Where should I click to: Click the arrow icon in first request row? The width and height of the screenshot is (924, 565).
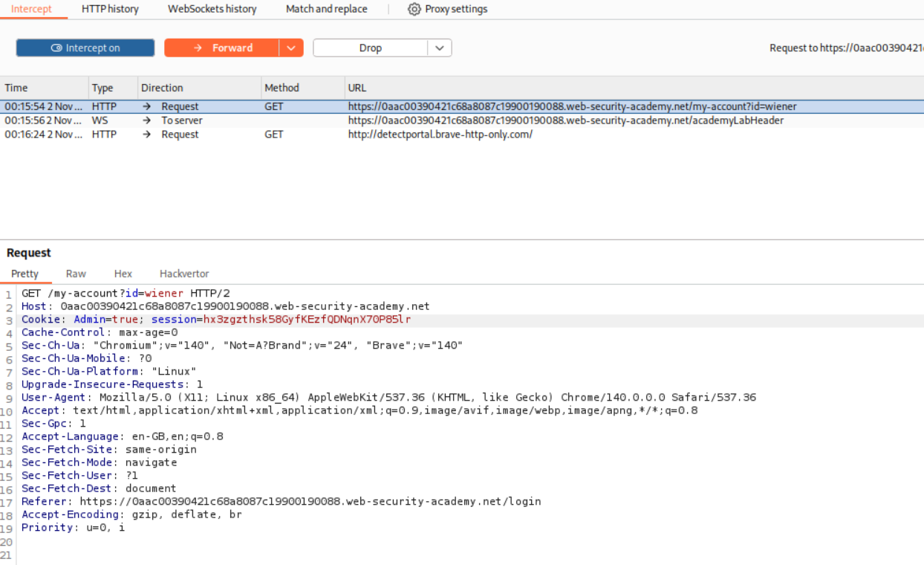(x=147, y=106)
